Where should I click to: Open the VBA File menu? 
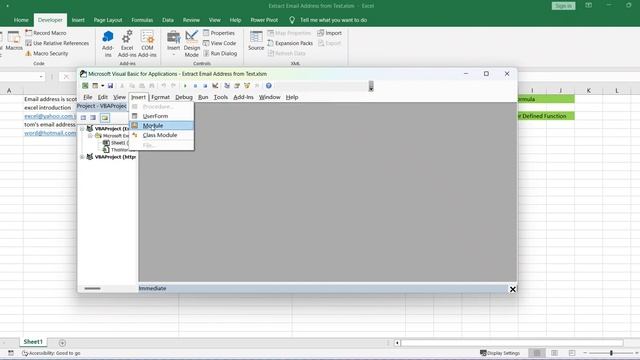click(88, 97)
